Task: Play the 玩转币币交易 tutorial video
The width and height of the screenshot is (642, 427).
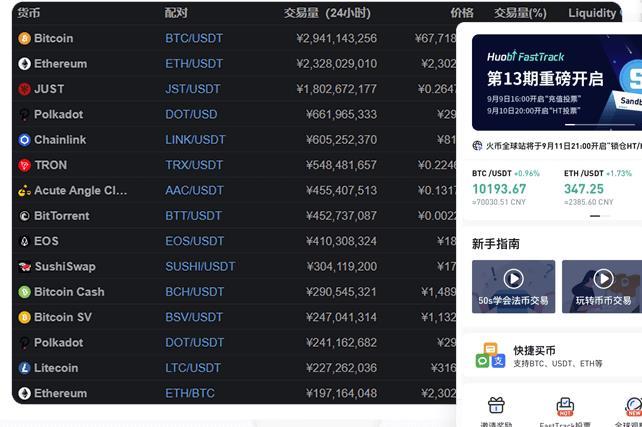Action: click(604, 279)
